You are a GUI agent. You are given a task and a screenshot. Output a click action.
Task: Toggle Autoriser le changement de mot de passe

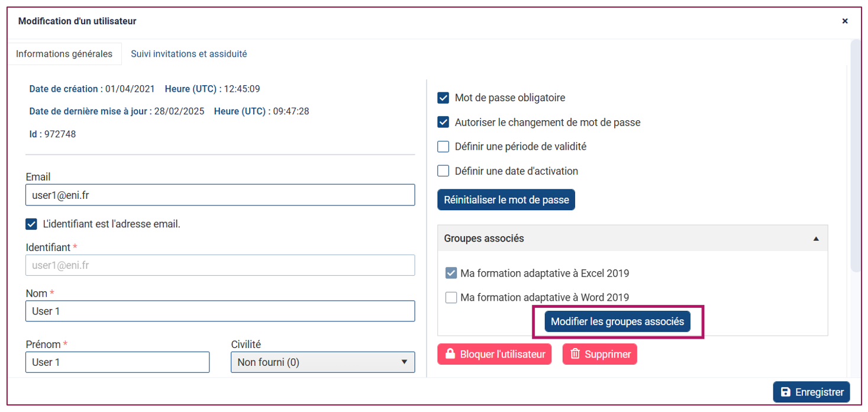point(443,123)
